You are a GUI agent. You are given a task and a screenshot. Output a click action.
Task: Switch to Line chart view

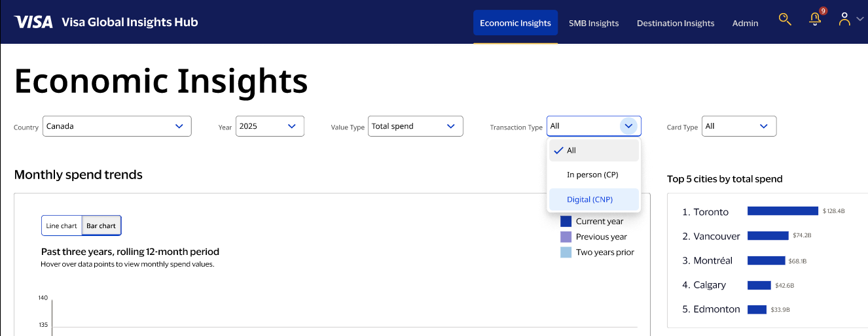coord(62,226)
